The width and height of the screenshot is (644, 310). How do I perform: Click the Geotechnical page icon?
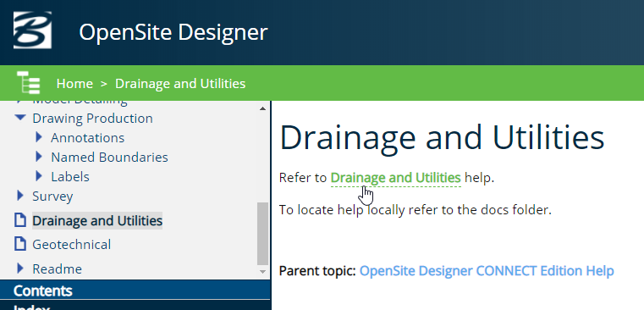(x=20, y=243)
